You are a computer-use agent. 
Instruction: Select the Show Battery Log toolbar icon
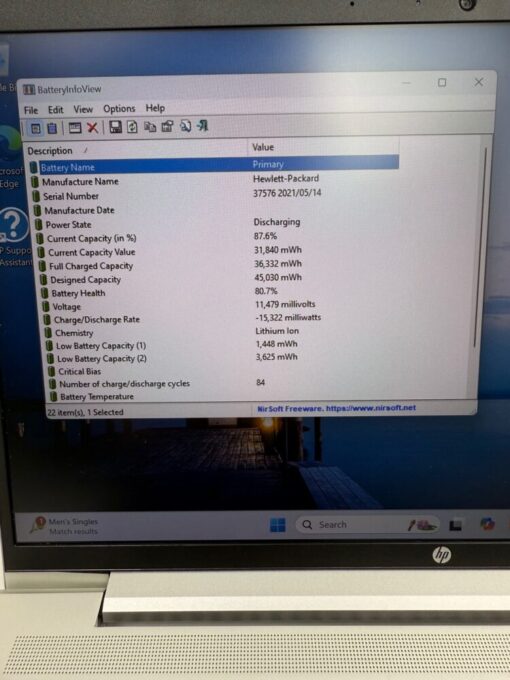[x=52, y=128]
